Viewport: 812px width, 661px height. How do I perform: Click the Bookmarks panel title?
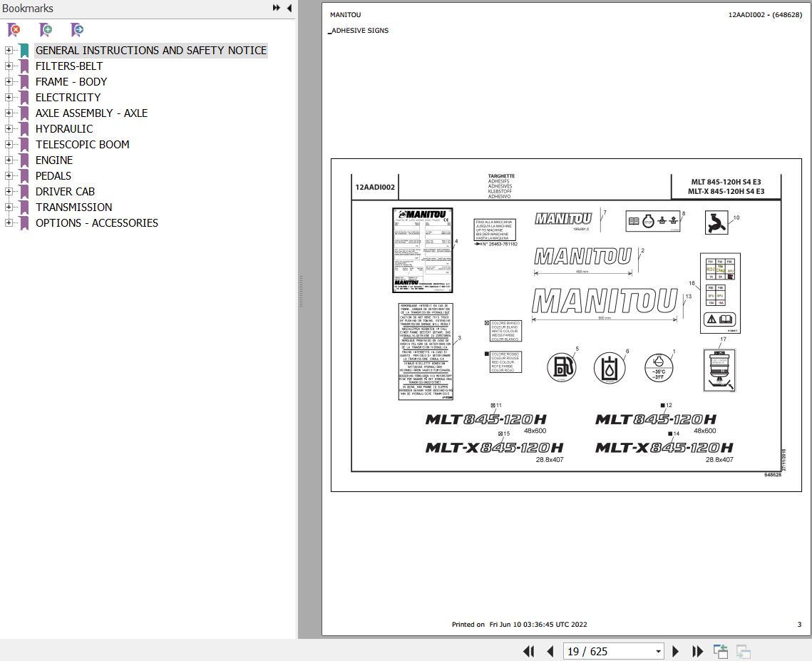point(27,9)
